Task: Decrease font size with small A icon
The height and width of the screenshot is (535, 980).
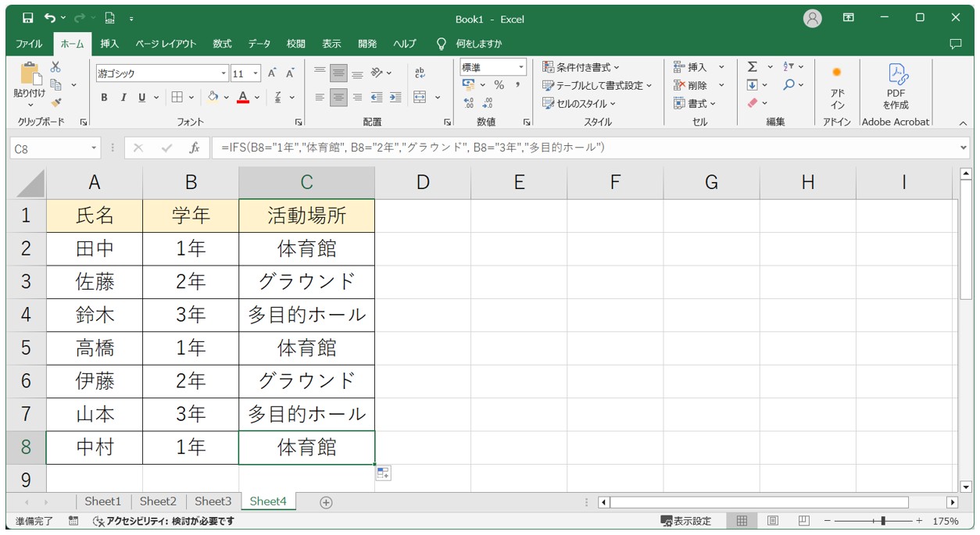Action: (x=290, y=73)
